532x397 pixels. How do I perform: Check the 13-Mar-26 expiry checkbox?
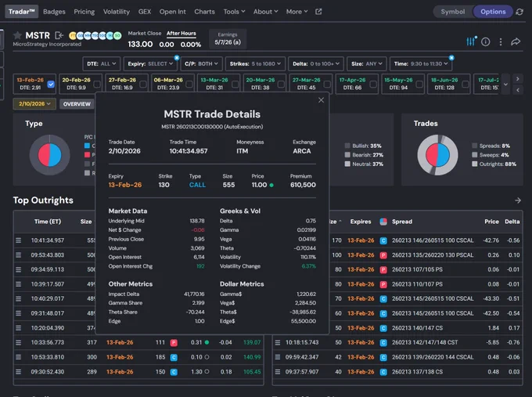pyautogui.click(x=235, y=84)
